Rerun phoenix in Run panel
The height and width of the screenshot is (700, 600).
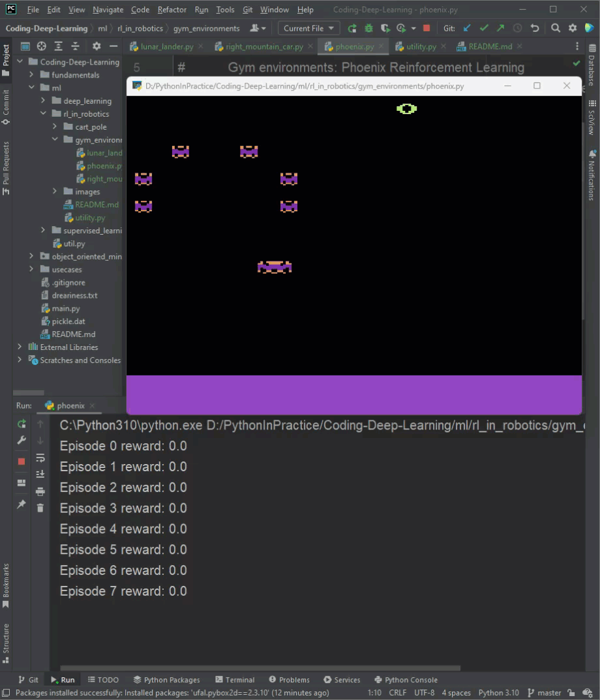(22, 424)
